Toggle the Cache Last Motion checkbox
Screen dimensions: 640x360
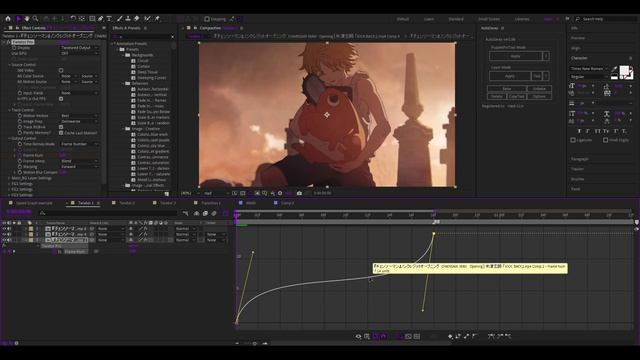pos(61,133)
